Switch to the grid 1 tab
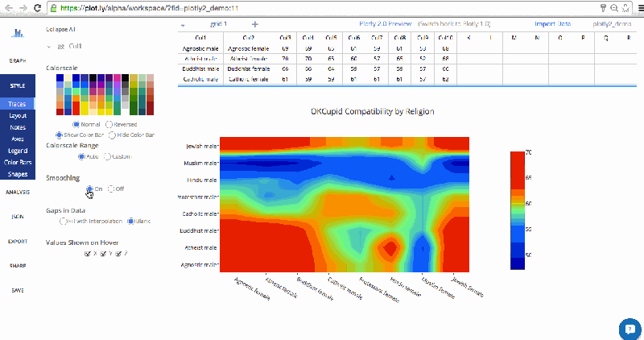644x340 pixels. (x=218, y=24)
